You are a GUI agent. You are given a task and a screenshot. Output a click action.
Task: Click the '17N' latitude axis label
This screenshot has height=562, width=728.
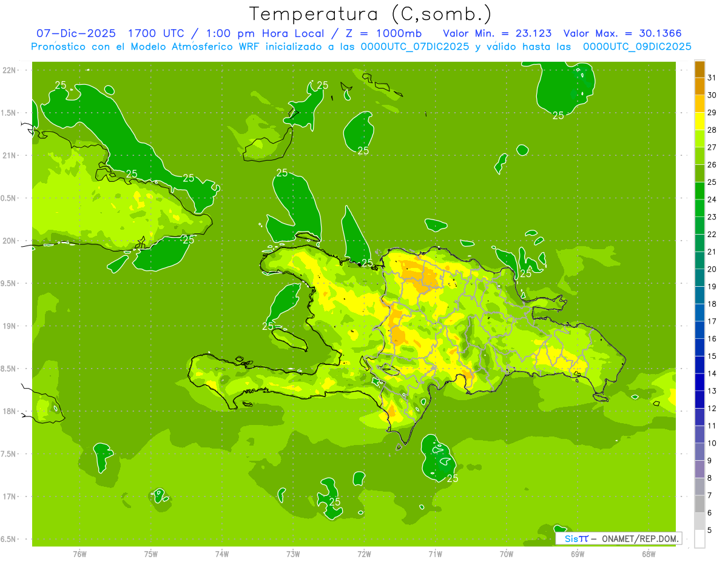[8, 497]
